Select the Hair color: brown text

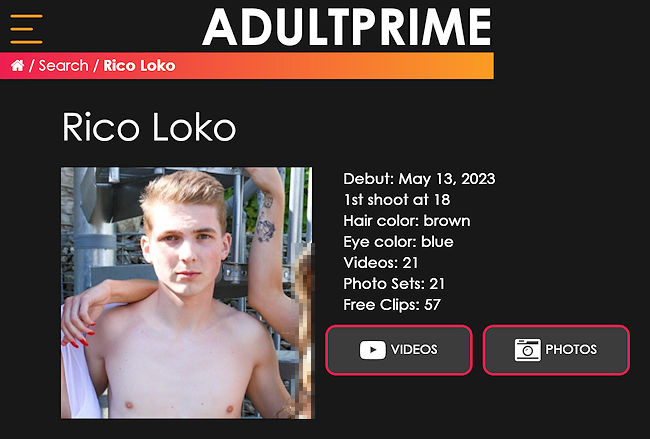(407, 221)
